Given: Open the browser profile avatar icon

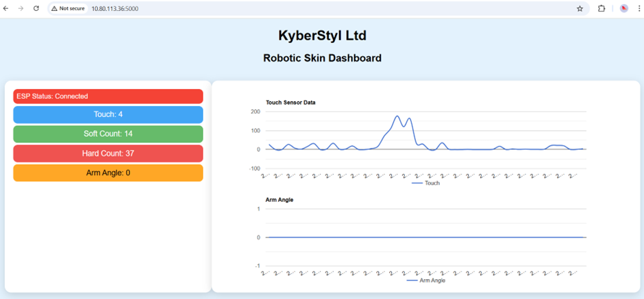Looking at the screenshot, I should (624, 9).
